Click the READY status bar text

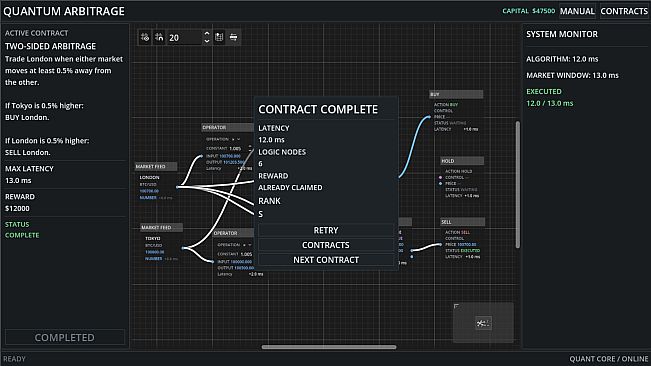(14, 359)
